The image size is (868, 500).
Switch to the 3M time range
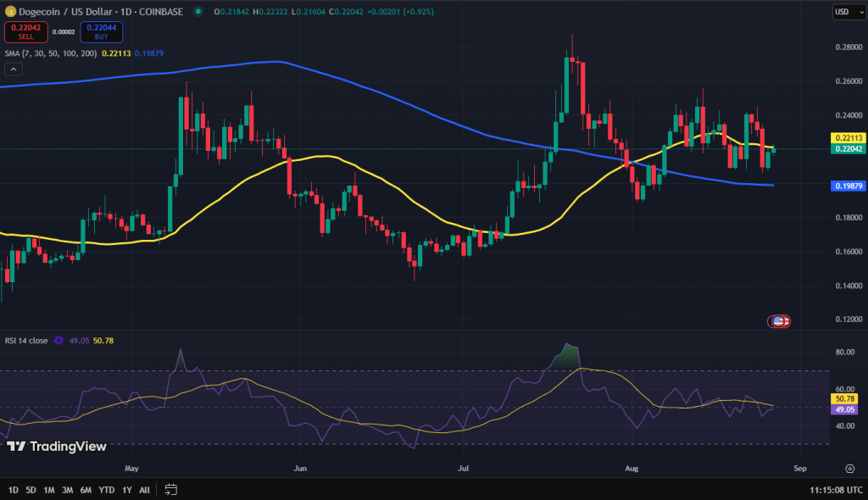pyautogui.click(x=68, y=490)
